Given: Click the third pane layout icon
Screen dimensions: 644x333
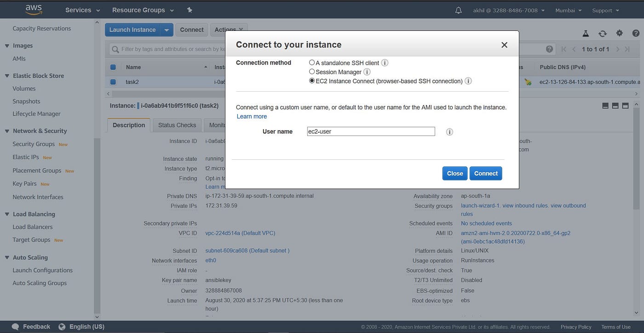Looking at the screenshot, I should pos(625,105).
